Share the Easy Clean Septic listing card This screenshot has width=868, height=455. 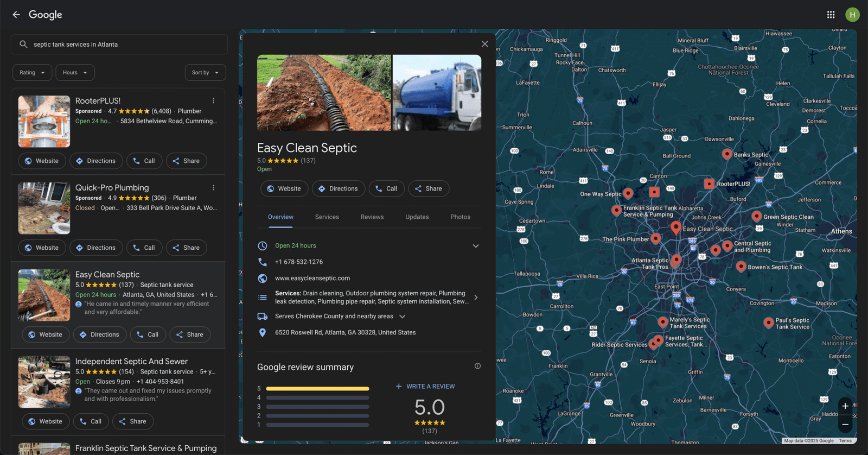(190, 334)
